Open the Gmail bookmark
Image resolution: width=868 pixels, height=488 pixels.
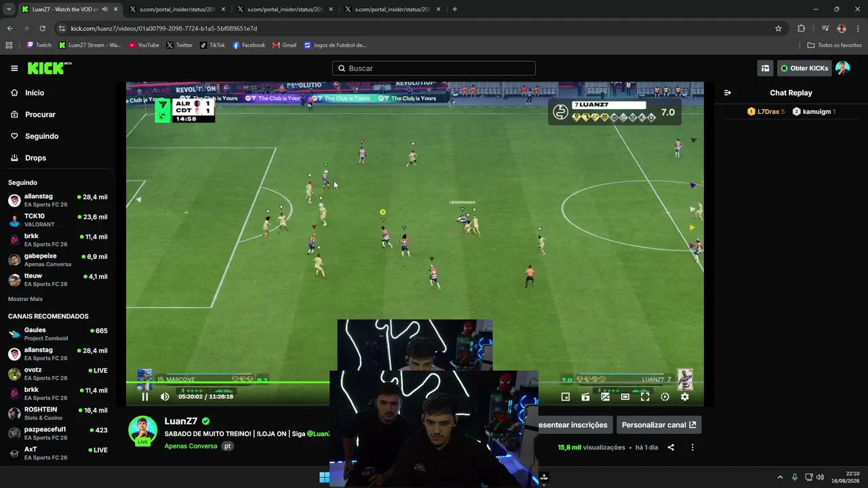click(285, 45)
